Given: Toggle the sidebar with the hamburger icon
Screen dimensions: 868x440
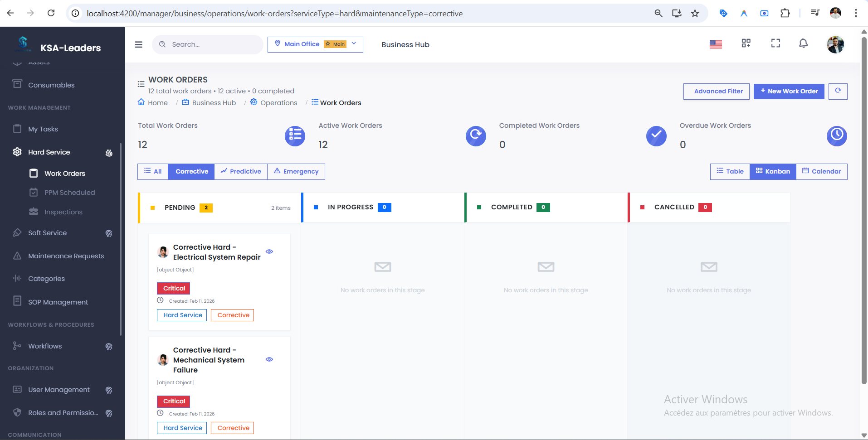Looking at the screenshot, I should [x=138, y=44].
